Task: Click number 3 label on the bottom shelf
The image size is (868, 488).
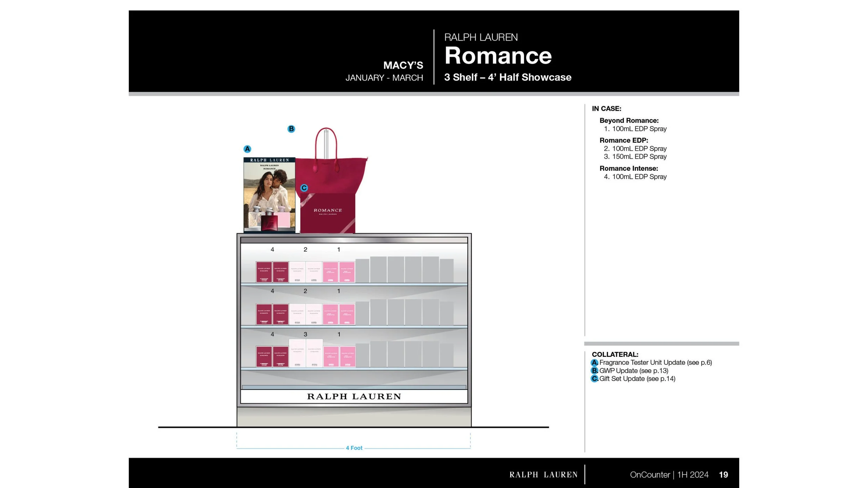Action: (x=305, y=334)
